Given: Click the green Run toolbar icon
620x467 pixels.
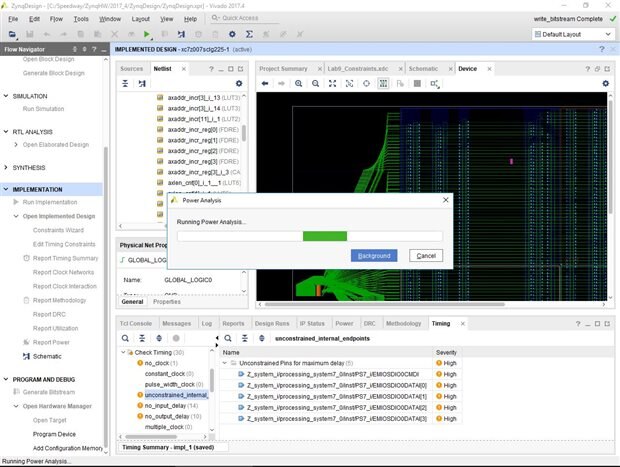Looking at the screenshot, I should click(x=147, y=34).
